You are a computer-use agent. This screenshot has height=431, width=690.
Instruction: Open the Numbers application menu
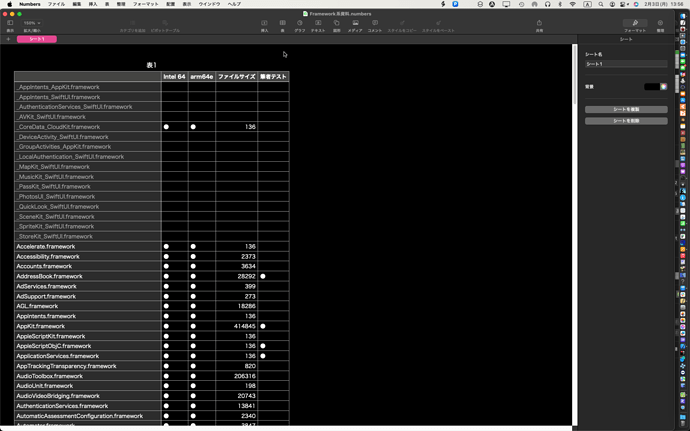point(29,4)
